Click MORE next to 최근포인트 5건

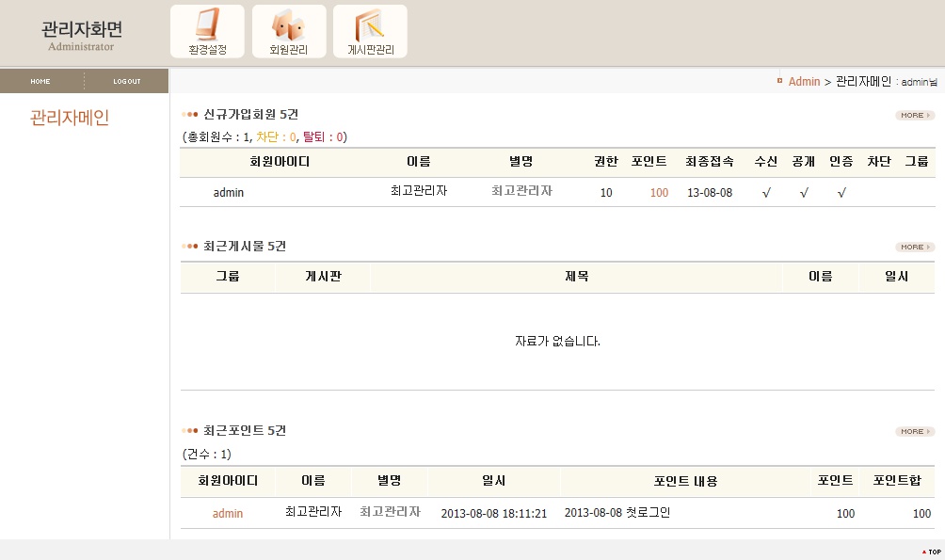[x=914, y=431]
